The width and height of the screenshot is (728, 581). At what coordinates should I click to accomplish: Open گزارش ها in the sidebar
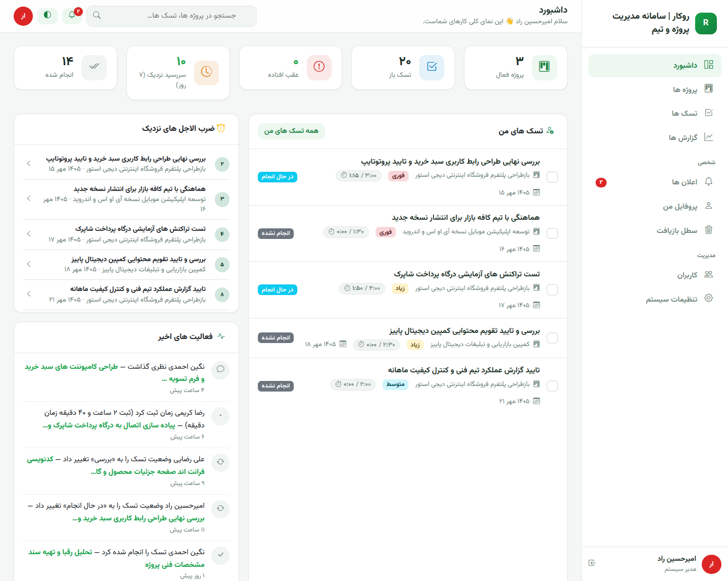[x=655, y=137]
